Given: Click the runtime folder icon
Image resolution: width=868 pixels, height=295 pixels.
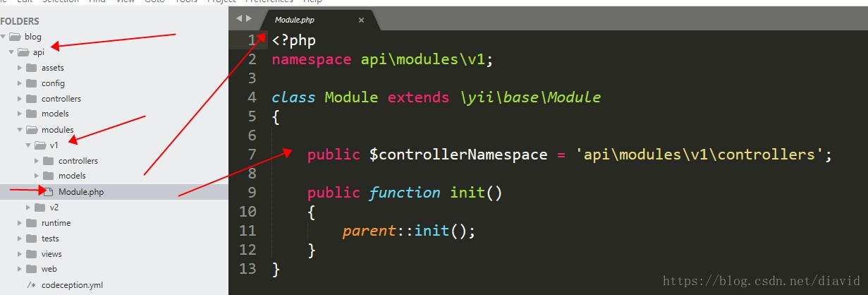Looking at the screenshot, I should point(31,223).
